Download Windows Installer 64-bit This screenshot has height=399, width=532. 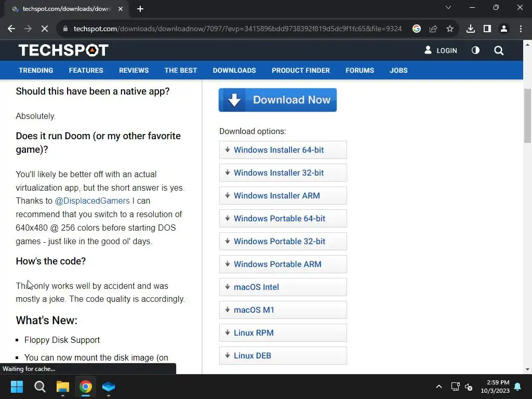point(283,150)
